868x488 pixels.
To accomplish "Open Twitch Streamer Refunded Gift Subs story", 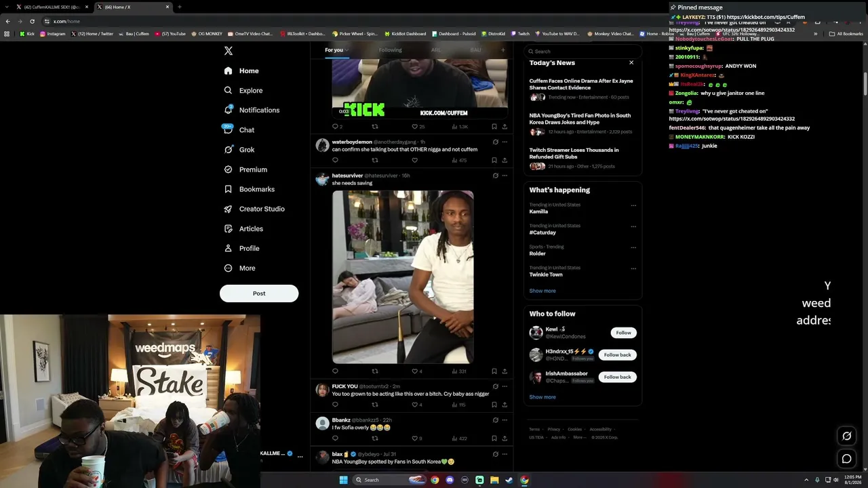I will pos(583,159).
